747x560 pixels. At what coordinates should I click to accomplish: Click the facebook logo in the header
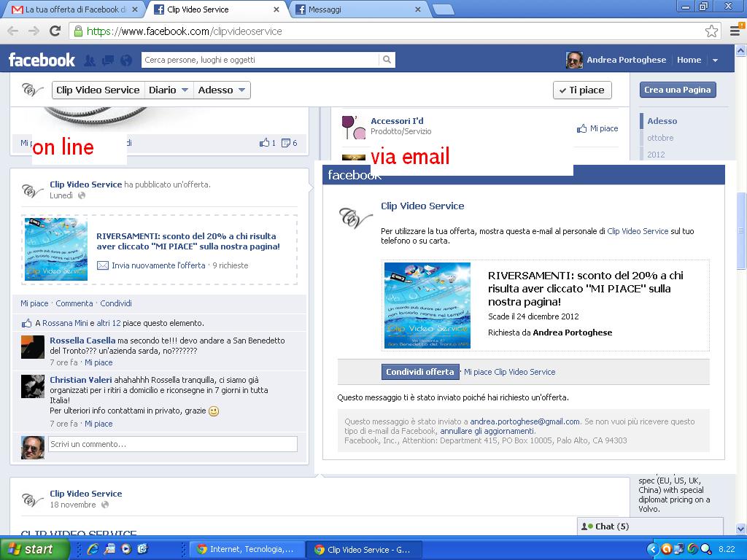click(x=42, y=60)
